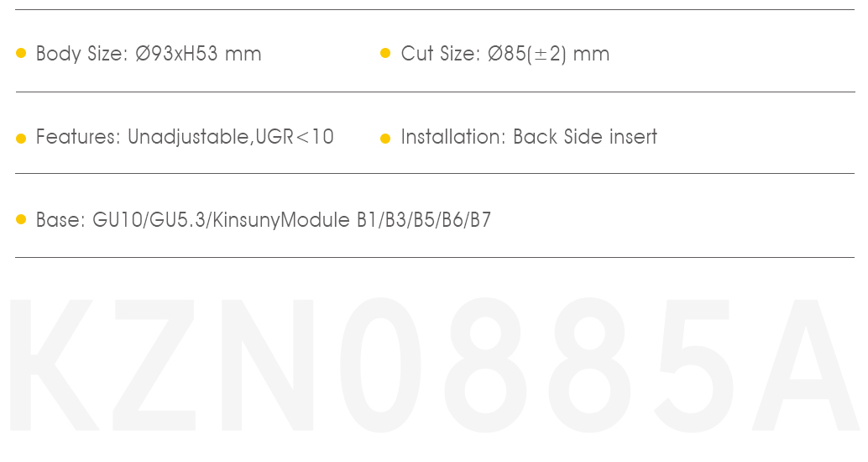Click the letter N in the watermark
Image resolution: width=868 pixels, height=462 pixels.
[268, 365]
